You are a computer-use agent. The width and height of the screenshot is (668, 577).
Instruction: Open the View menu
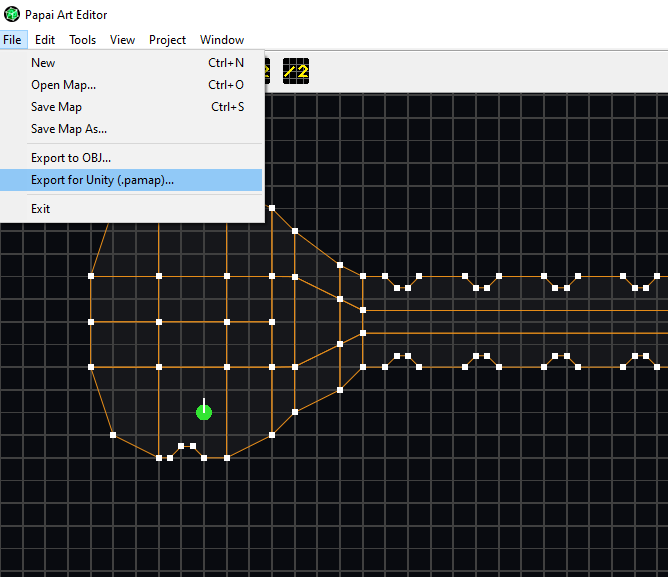pos(122,40)
